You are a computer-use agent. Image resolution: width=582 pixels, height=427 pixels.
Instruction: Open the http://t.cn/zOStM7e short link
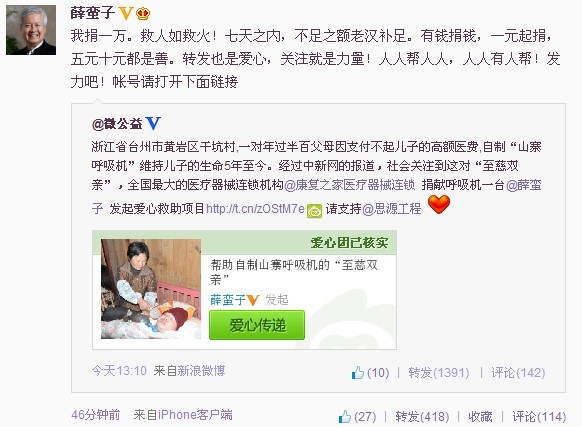pos(255,209)
